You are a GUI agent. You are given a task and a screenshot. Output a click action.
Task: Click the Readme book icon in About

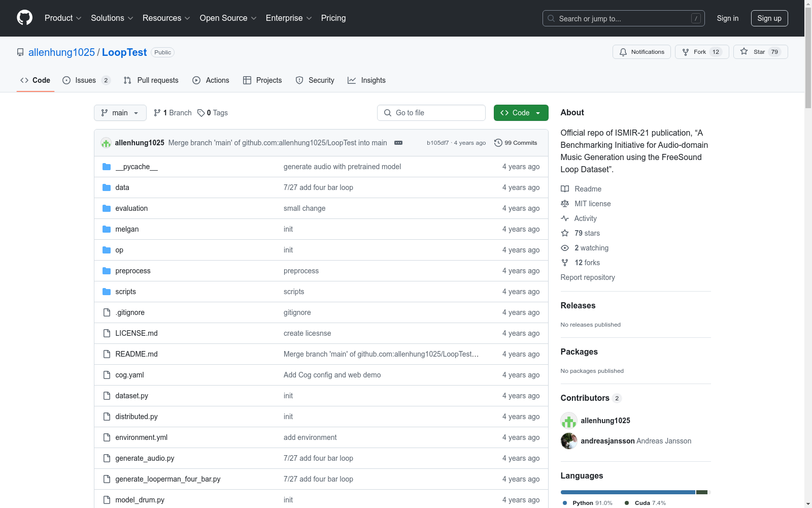click(x=565, y=189)
